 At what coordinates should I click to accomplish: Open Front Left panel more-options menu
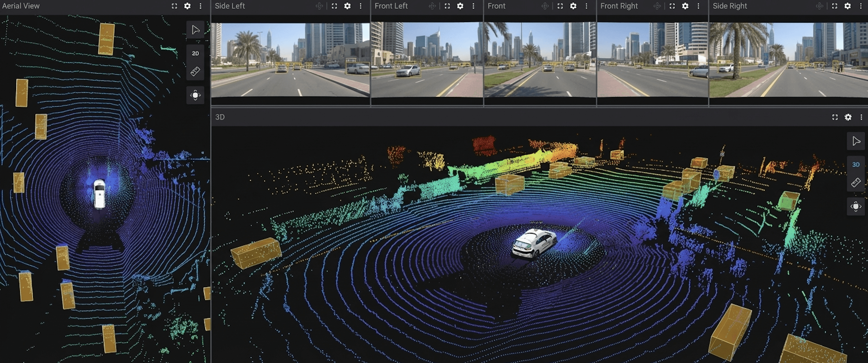473,6
